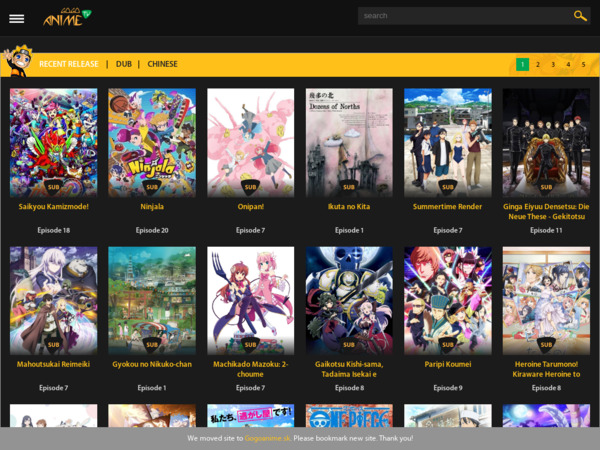Switch to the DUB tab
This screenshot has height=450, width=600.
tap(124, 64)
